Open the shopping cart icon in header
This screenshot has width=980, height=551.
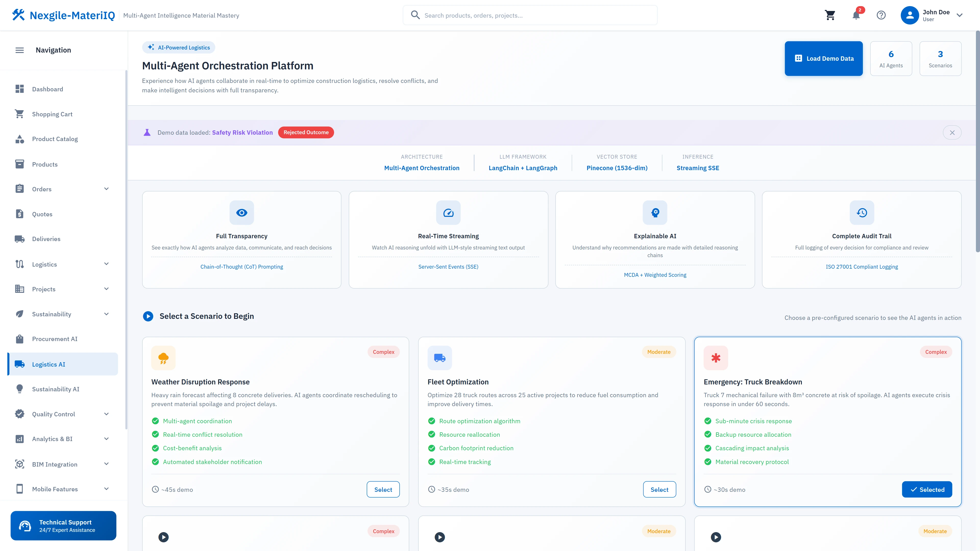click(830, 15)
